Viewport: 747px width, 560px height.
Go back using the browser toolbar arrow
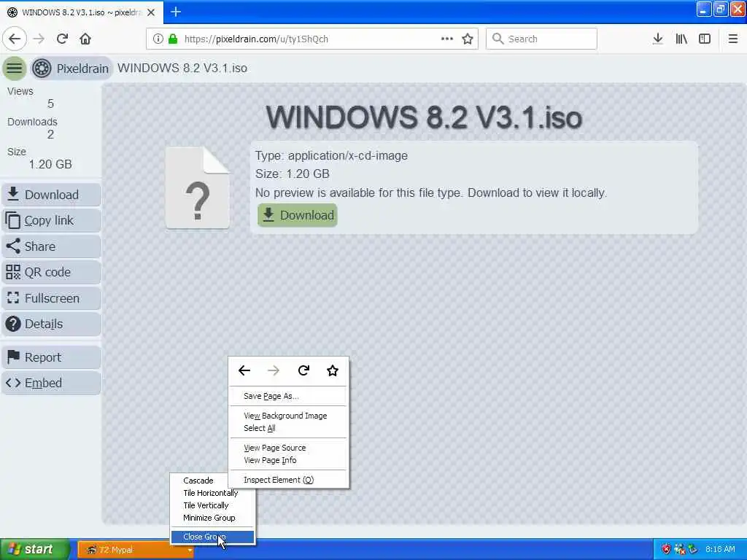pyautogui.click(x=15, y=39)
